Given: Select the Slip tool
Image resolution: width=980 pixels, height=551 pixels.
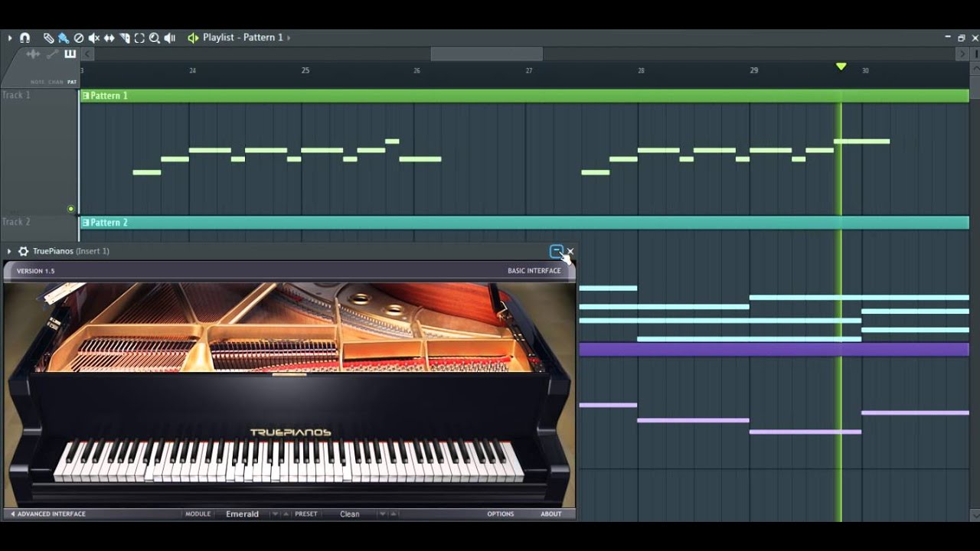Looking at the screenshot, I should pyautogui.click(x=109, y=37).
